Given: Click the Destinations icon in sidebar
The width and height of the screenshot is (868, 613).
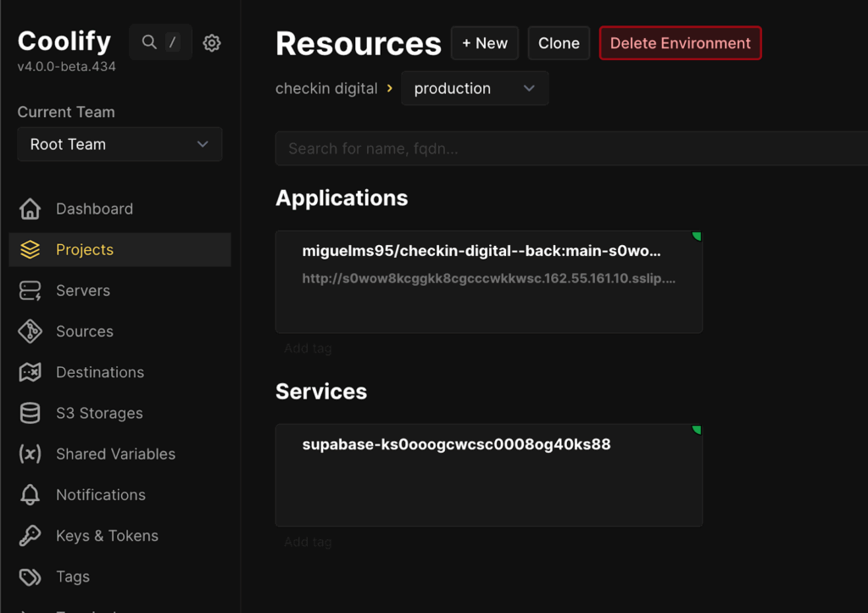Looking at the screenshot, I should (31, 372).
